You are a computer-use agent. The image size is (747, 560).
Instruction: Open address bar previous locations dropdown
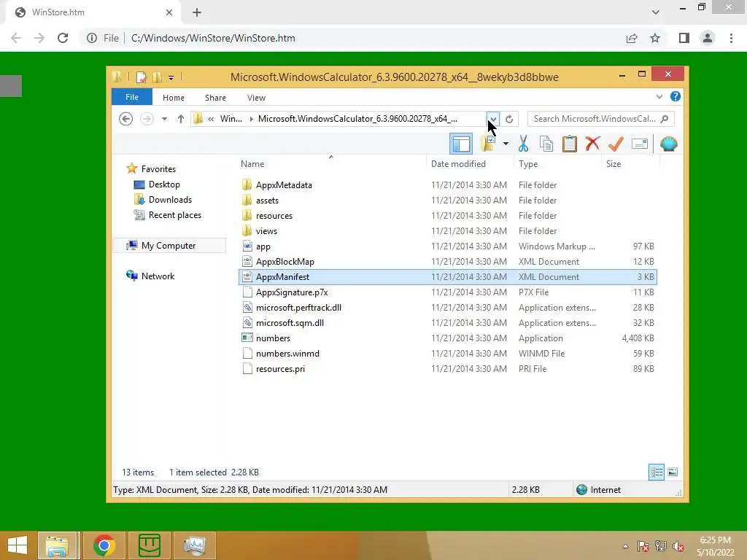click(493, 119)
